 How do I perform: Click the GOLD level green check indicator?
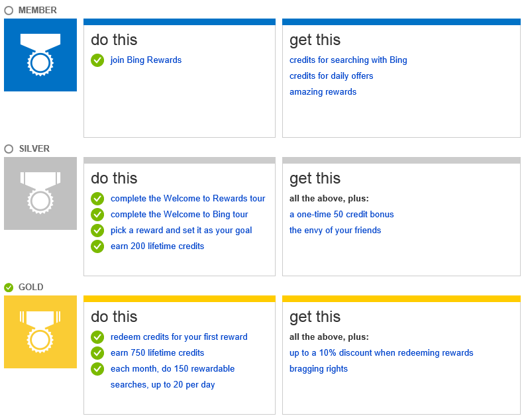coord(9,288)
